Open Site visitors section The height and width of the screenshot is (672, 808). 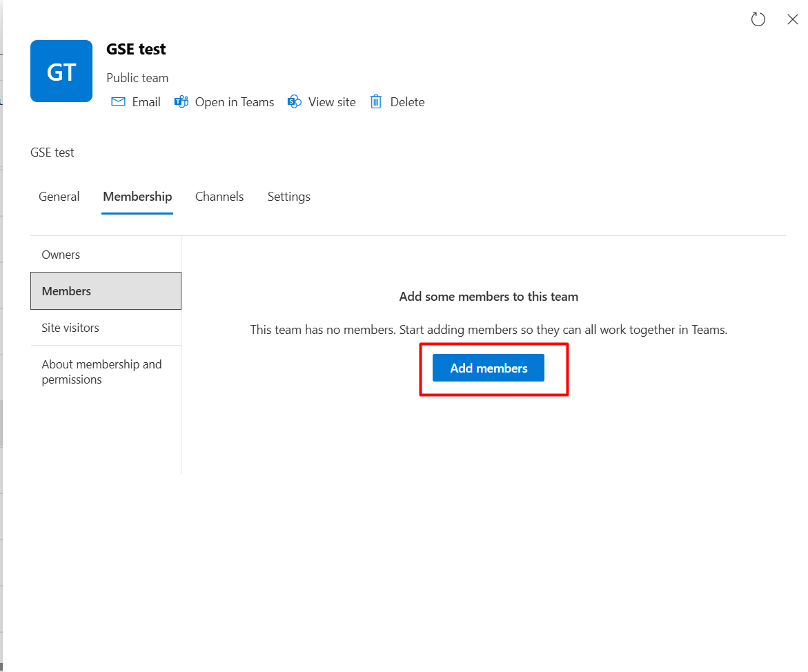(x=70, y=328)
